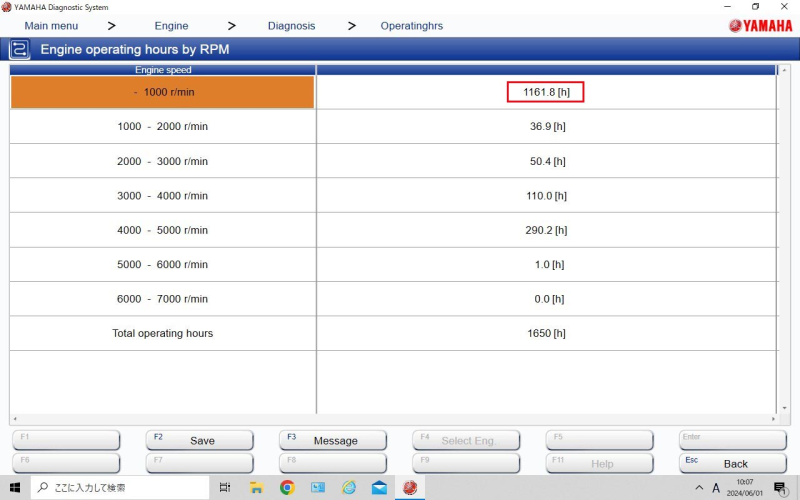Click the Esc Back button
800x500 pixels.
click(732, 464)
